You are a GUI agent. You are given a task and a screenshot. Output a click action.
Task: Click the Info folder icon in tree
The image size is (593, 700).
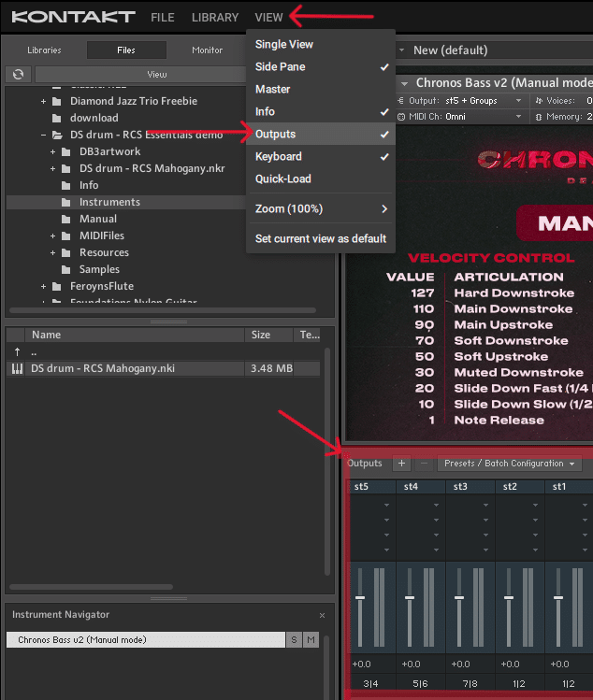pos(66,186)
